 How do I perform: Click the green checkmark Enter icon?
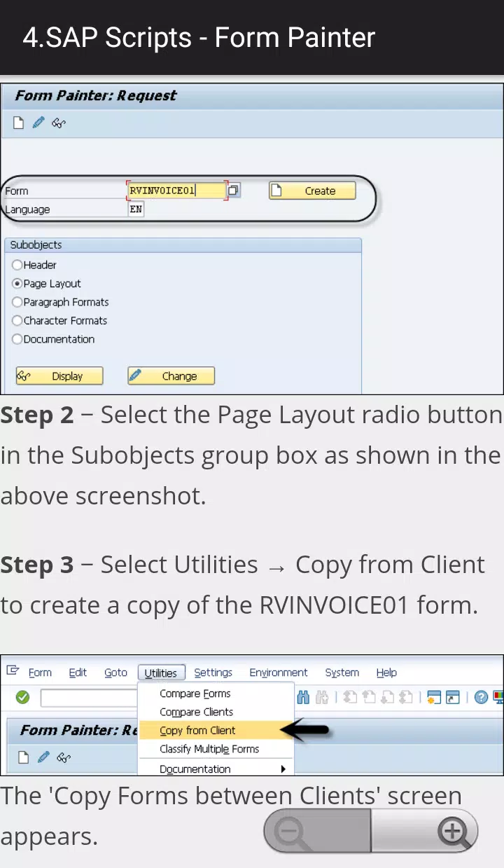pos(22,697)
